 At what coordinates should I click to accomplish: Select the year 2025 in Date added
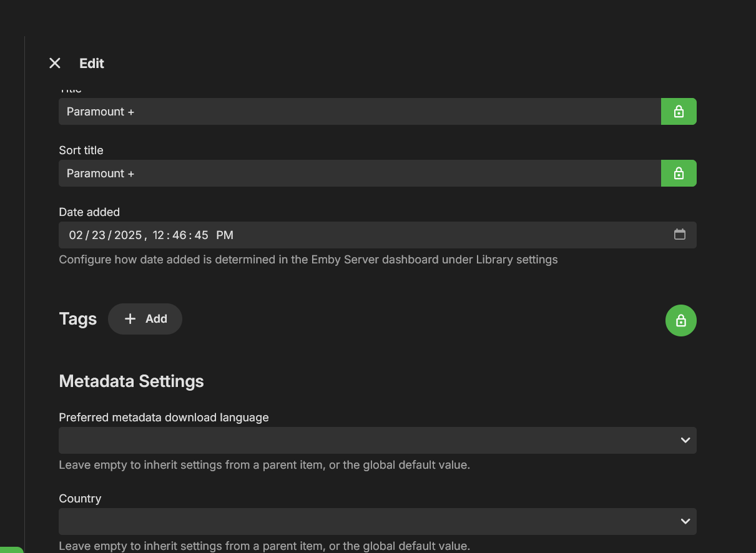coord(128,235)
